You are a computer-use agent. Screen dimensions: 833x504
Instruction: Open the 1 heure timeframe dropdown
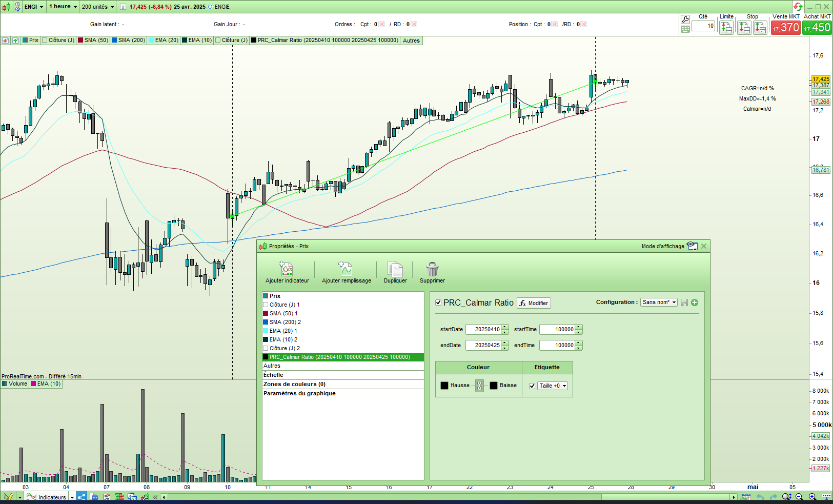tap(63, 7)
